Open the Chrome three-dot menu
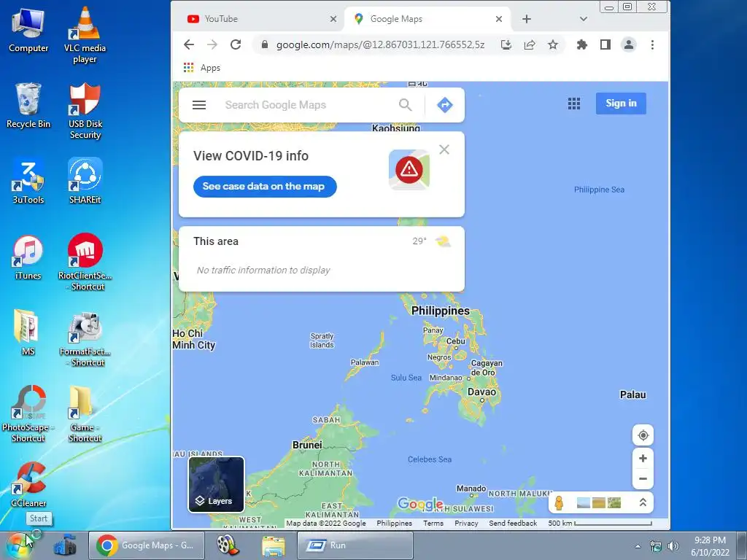 pyautogui.click(x=652, y=44)
